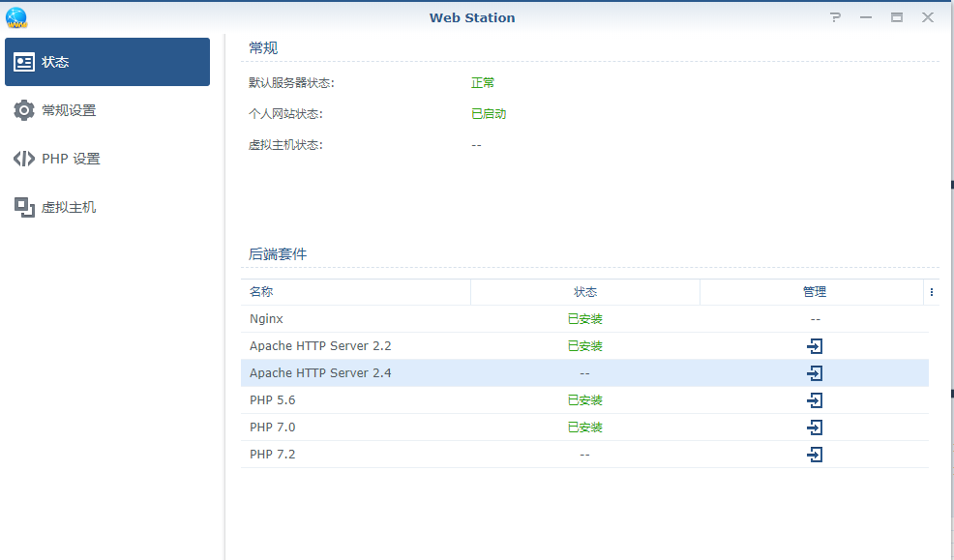Click 已安装 status for Apache HTTP Server 2.2

click(584, 346)
